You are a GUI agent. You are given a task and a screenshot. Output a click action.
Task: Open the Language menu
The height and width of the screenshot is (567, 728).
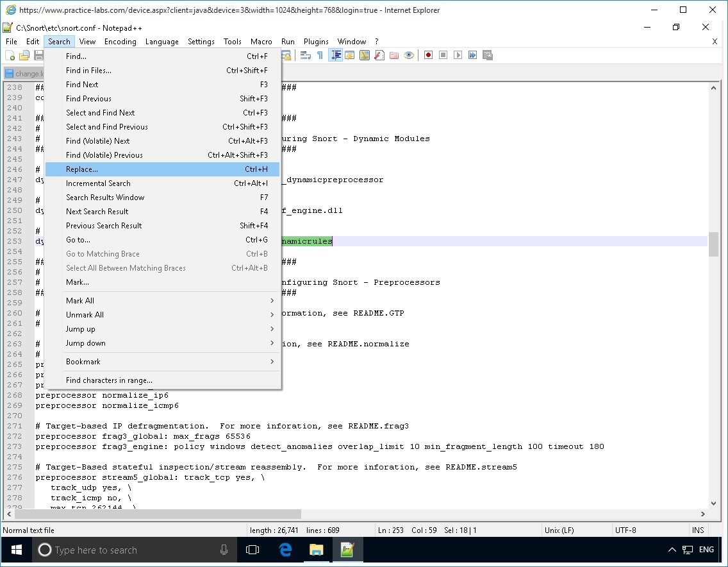[x=161, y=41]
